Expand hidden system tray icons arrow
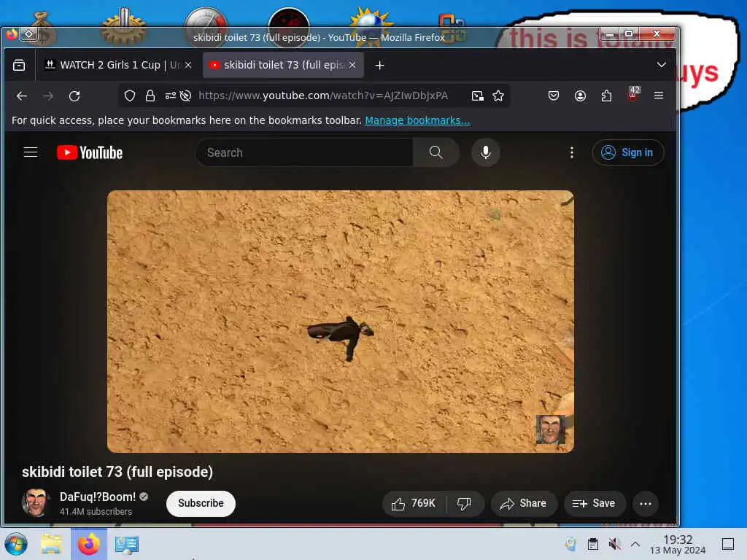Image resolution: width=747 pixels, height=560 pixels. tap(635, 544)
